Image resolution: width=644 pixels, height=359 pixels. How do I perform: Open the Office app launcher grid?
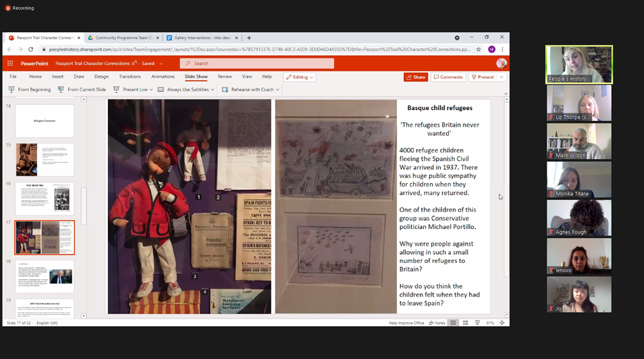coord(10,63)
